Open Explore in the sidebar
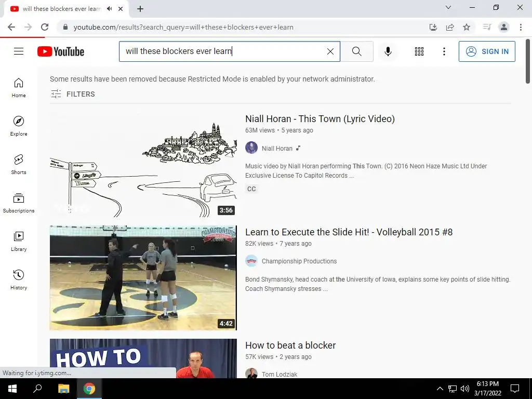 click(19, 126)
